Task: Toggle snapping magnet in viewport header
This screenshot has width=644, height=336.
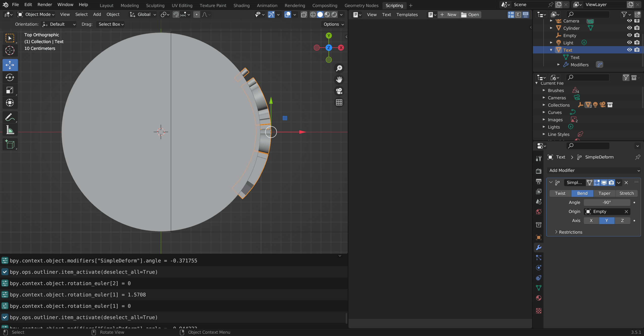Action: tap(176, 15)
